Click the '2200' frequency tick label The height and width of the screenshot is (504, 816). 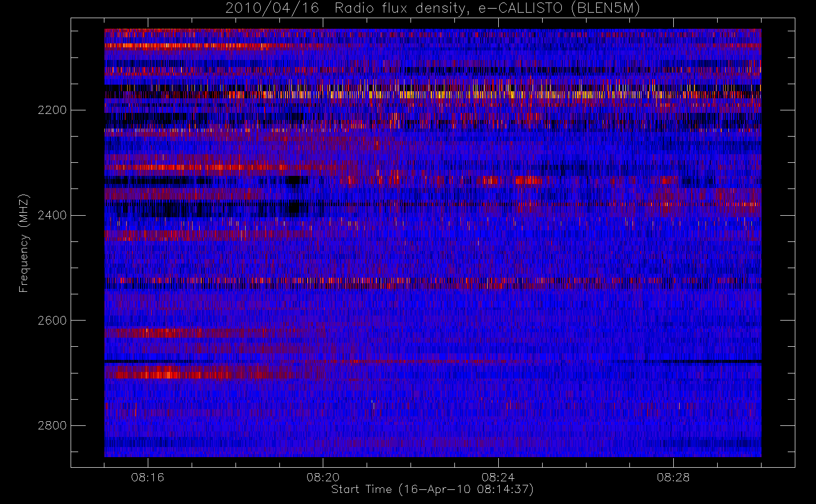point(52,110)
